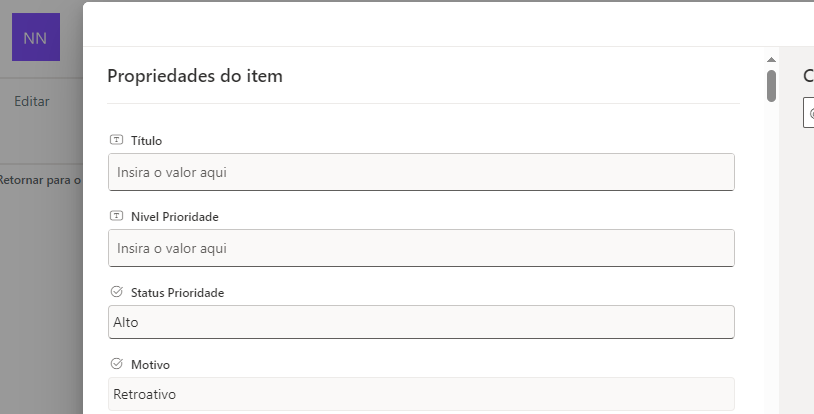Click the 'Propriedades do item' heading
Viewport: 814px width, 414px height.
195,76
